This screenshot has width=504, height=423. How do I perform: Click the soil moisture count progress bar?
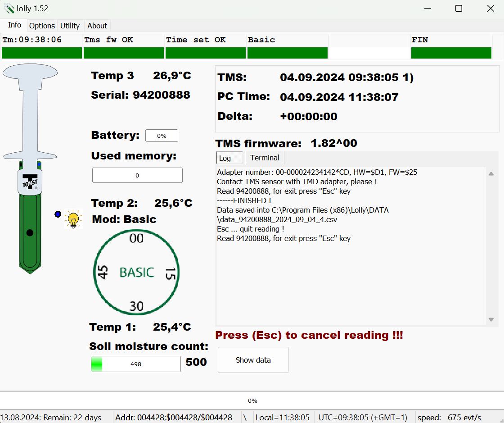point(135,364)
